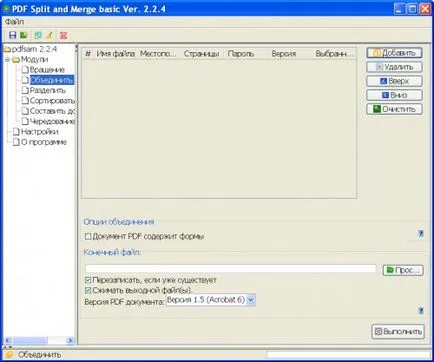Click the pdfsam 2.2.4 root folder icon

(7, 49)
